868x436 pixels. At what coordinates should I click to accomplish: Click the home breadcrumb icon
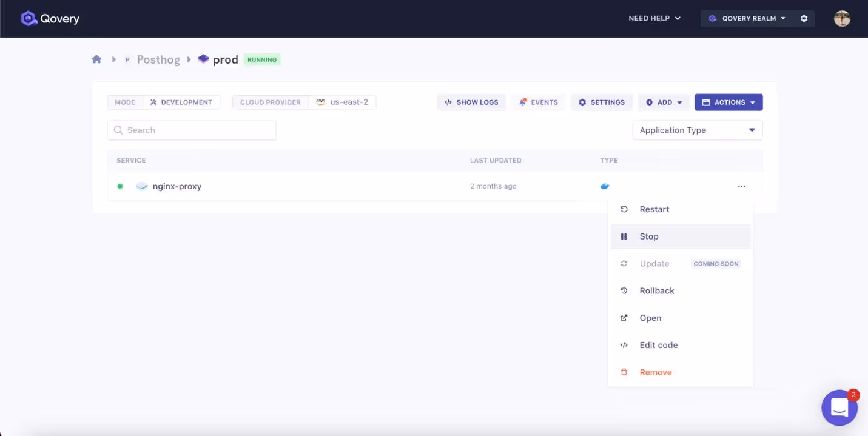pyautogui.click(x=96, y=59)
